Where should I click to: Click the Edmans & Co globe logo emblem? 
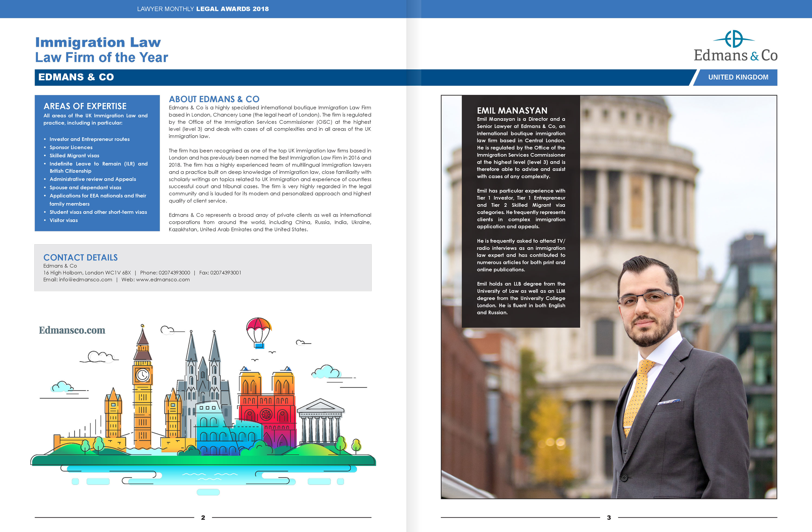point(734,38)
